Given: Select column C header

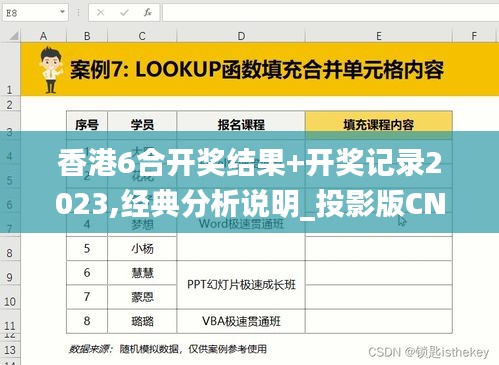Looking at the screenshot, I should coord(142,36).
